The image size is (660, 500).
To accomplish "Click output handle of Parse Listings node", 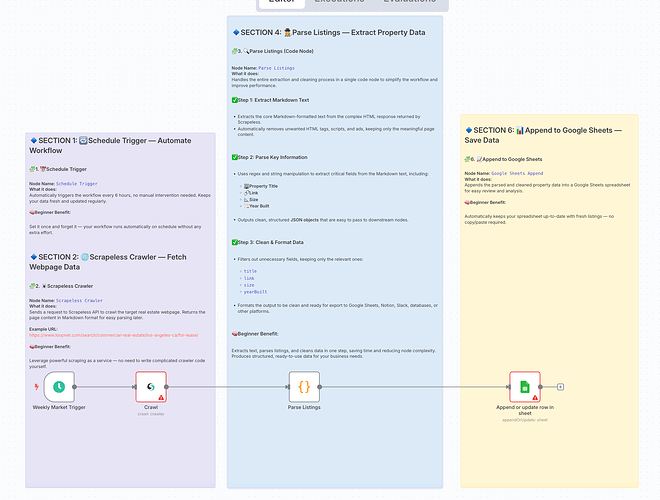I will click(x=319, y=387).
